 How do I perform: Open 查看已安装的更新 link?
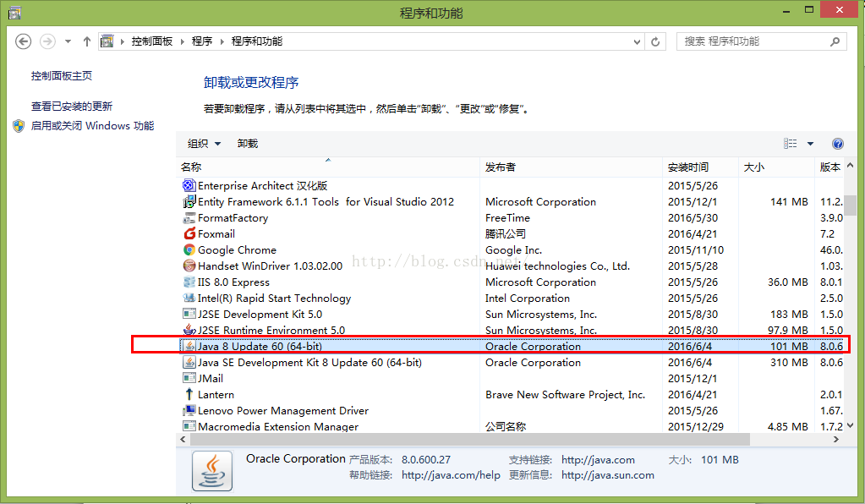pos(72,106)
